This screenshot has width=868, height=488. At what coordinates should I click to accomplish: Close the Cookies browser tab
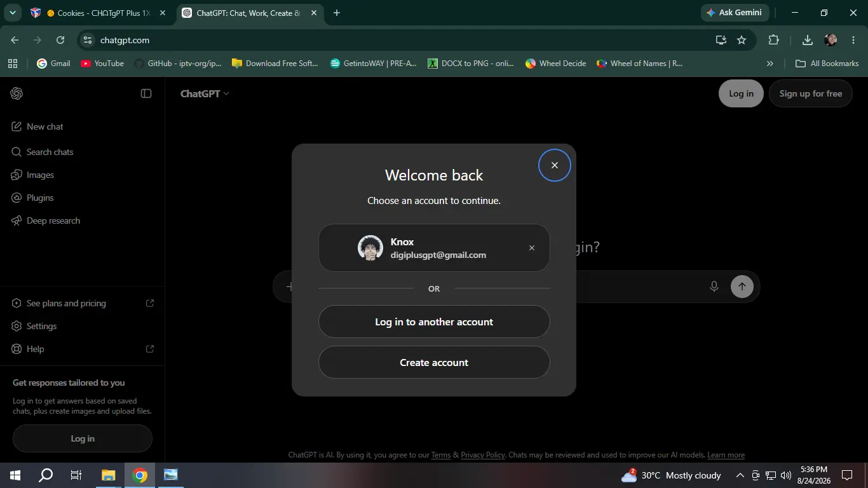pos(163,13)
